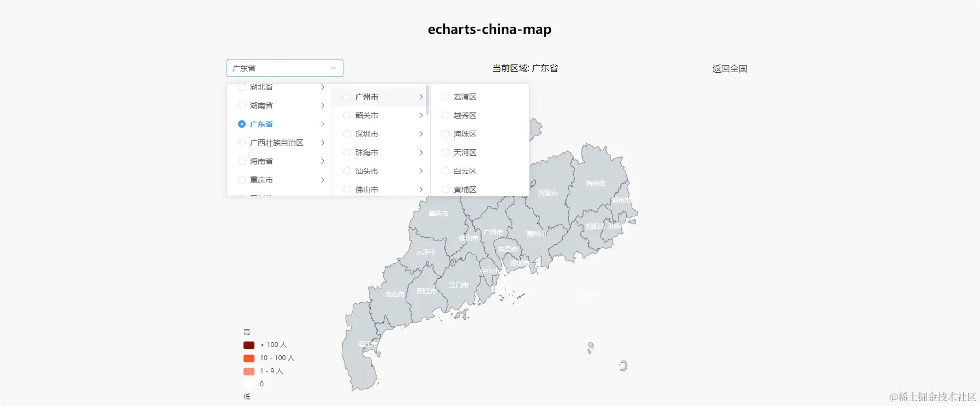Click the 深圳市 menu label

[x=367, y=134]
